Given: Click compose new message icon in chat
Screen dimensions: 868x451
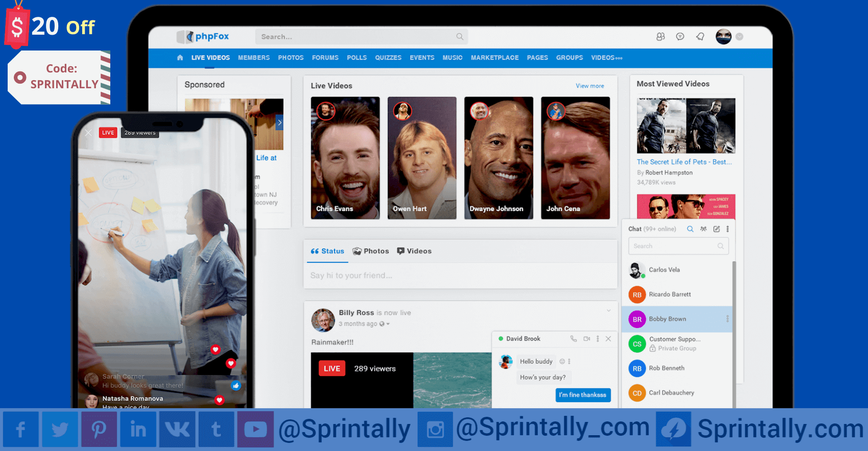Looking at the screenshot, I should (716, 229).
